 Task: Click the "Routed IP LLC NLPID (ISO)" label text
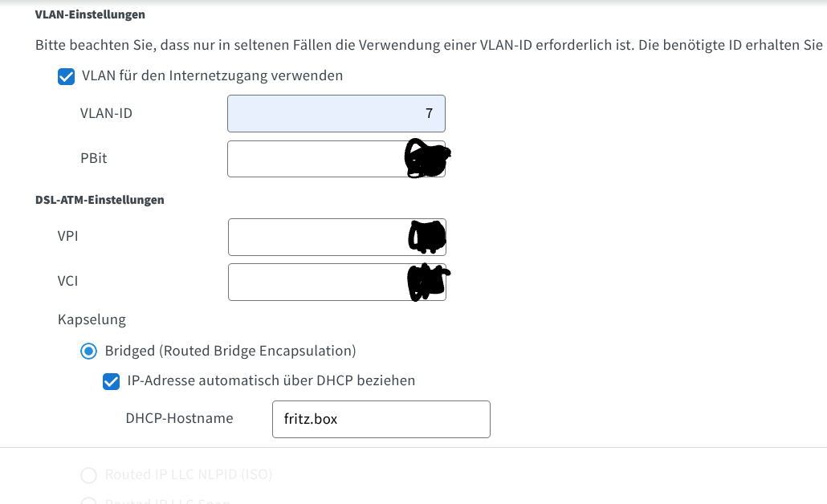tap(189, 475)
